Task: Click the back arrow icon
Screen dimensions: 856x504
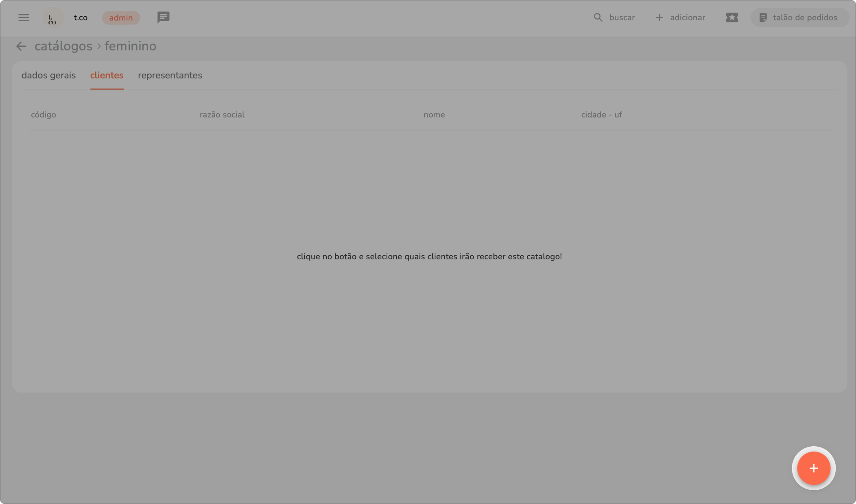Action: (x=21, y=46)
